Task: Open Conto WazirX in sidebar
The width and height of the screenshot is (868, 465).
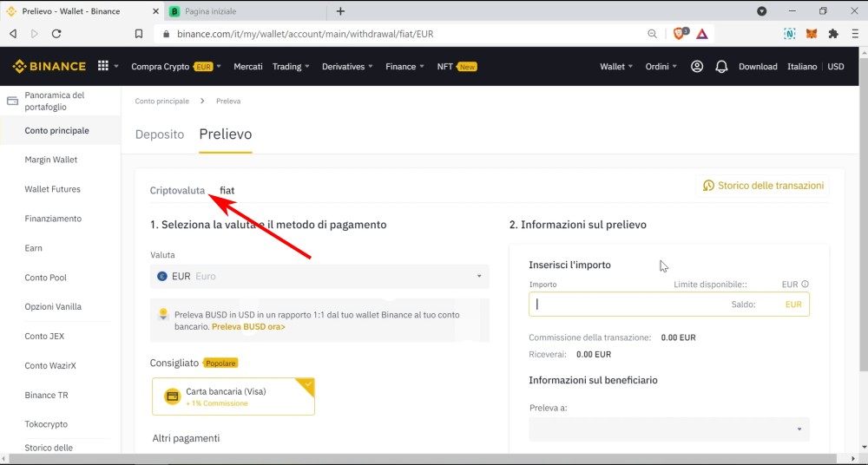Action: (50, 365)
